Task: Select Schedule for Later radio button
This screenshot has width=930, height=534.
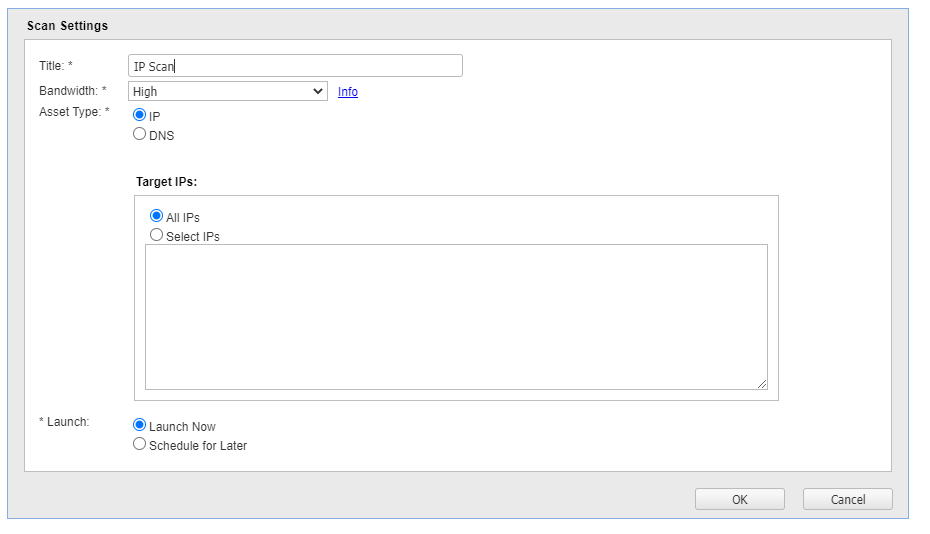Action: [140, 444]
